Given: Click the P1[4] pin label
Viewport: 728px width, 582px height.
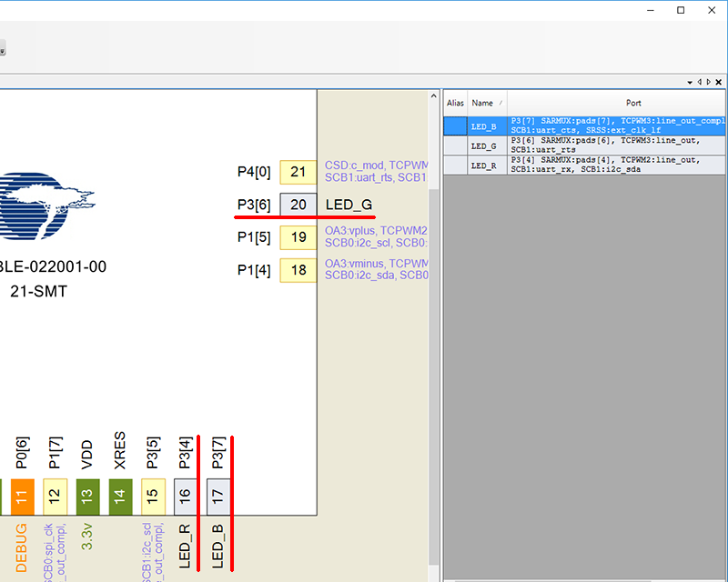Looking at the screenshot, I should click(x=254, y=270).
